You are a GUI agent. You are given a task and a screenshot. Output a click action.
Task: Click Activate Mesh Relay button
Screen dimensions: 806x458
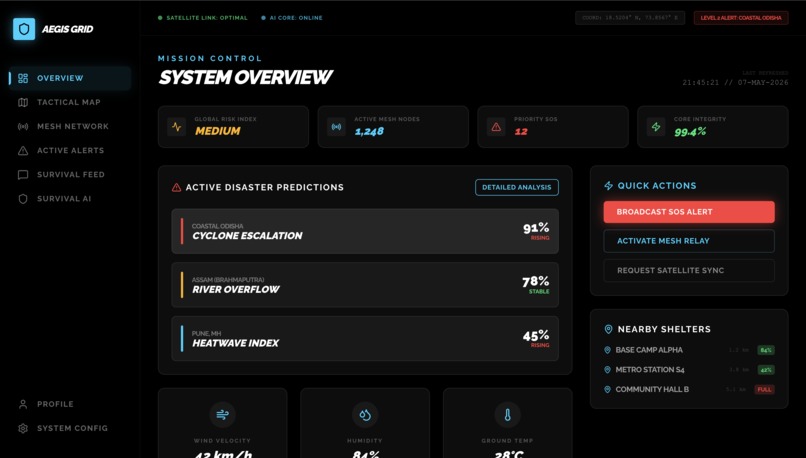coord(689,241)
